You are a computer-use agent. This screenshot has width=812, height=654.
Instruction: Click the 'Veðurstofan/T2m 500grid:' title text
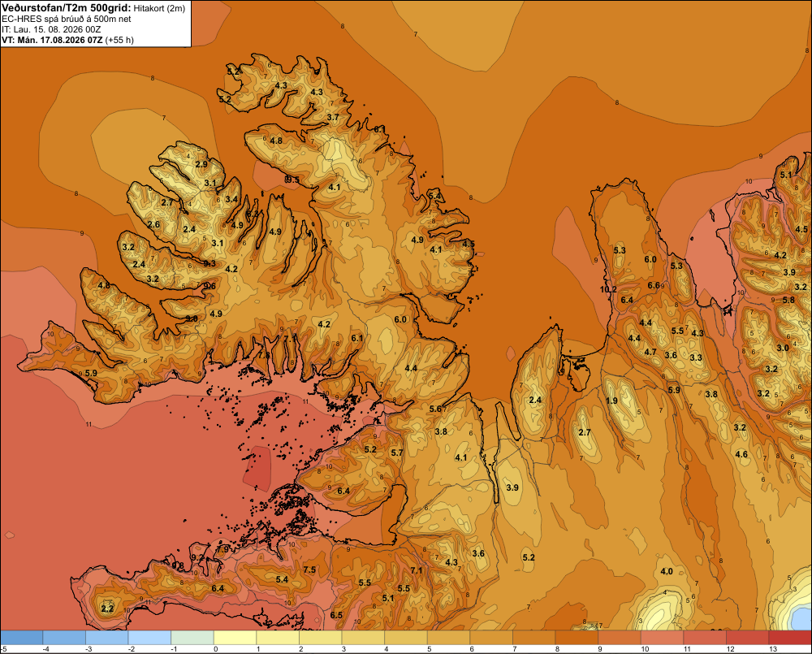click(67, 8)
